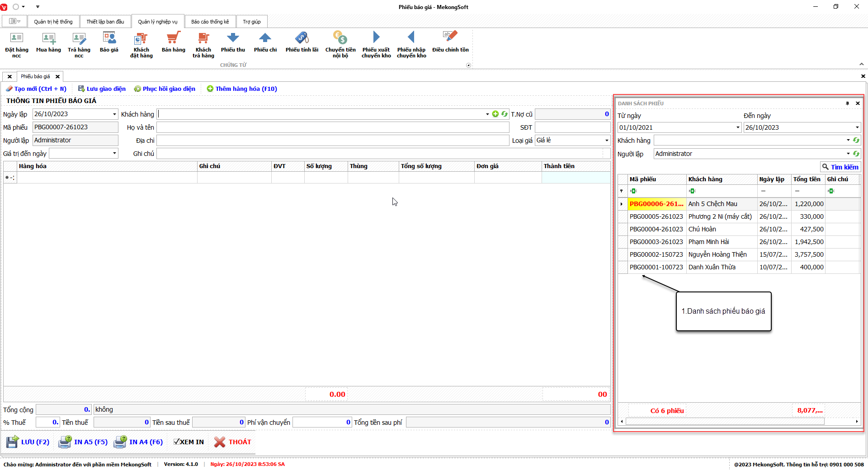
Task: Expand the Từ ngày date picker
Action: point(738,128)
